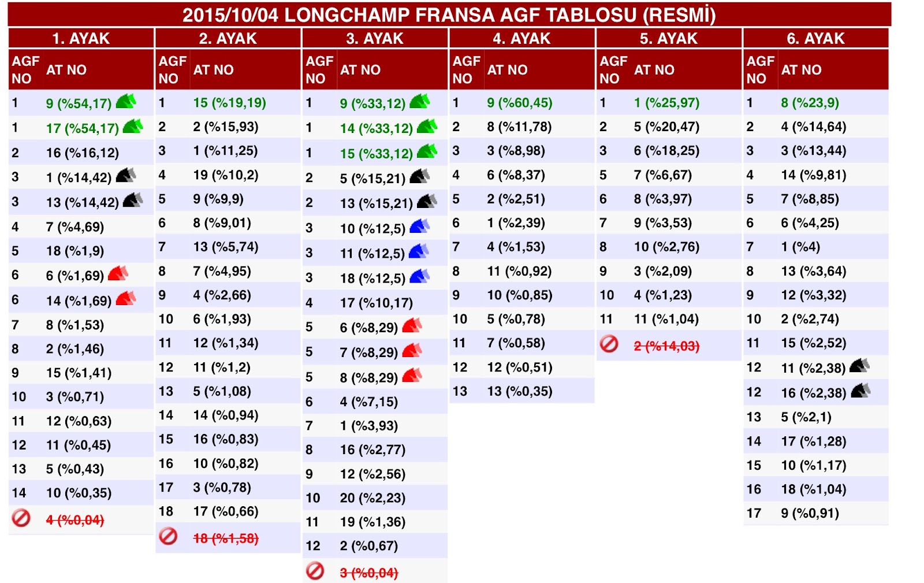Select the green entry '9 (%60,45)'
This screenshot has width=924, height=583.
click(520, 103)
